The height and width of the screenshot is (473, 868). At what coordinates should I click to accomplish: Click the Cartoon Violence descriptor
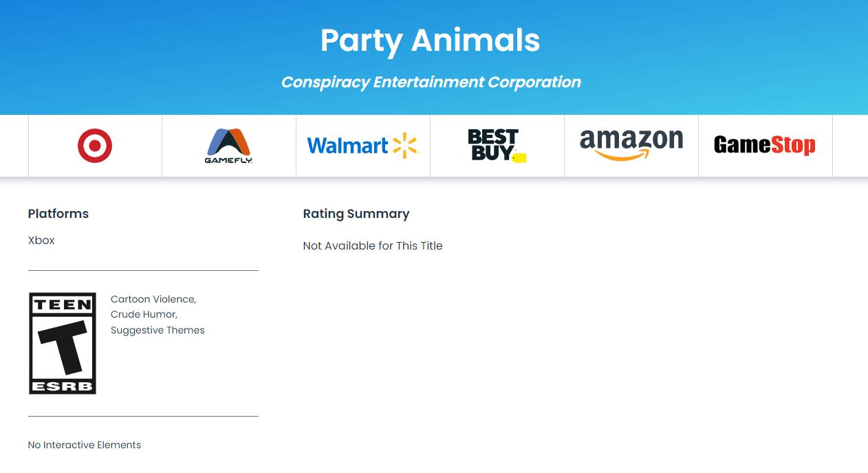pyautogui.click(x=153, y=299)
